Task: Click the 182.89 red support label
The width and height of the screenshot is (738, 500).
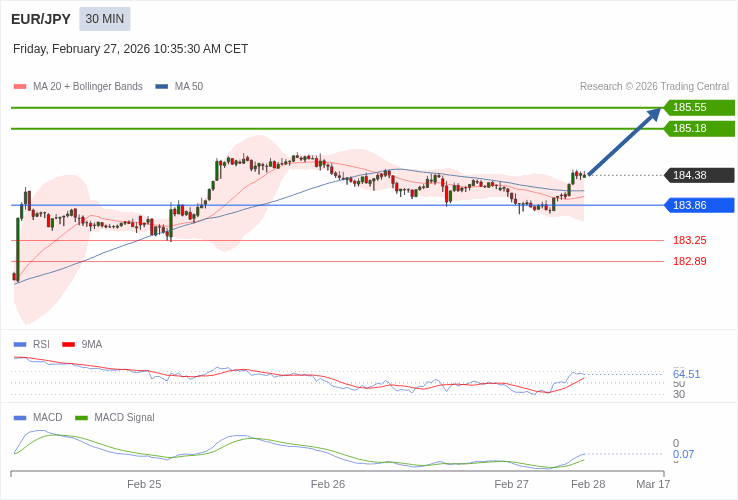Action: coord(689,261)
